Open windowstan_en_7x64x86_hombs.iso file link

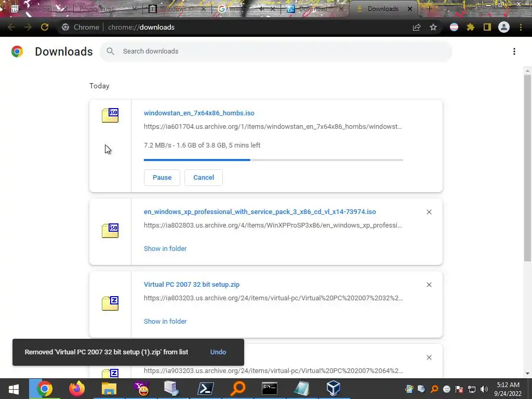pyautogui.click(x=199, y=113)
